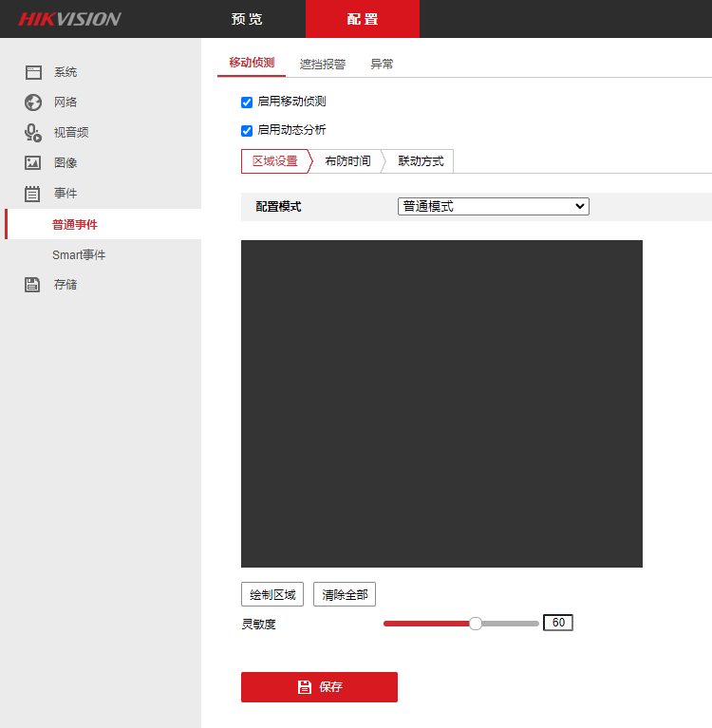The width and height of the screenshot is (712, 728).
Task: Click the sensitivity value field showing 60
Action: (x=558, y=623)
